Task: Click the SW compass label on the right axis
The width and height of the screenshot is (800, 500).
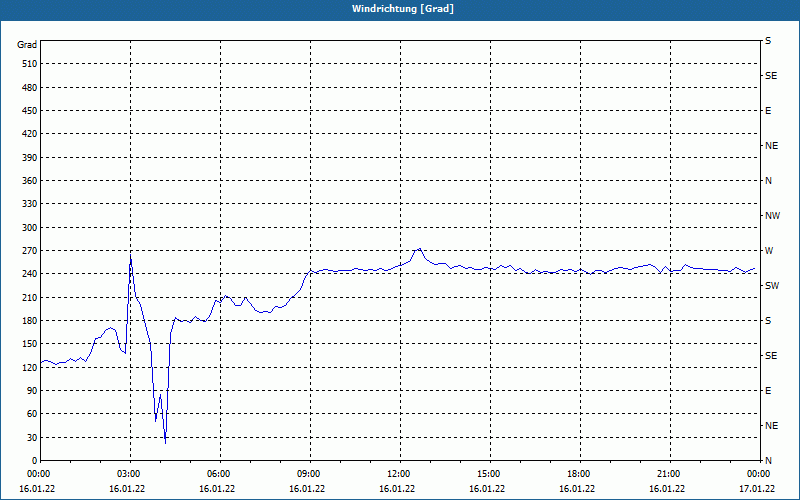Action: point(772,286)
